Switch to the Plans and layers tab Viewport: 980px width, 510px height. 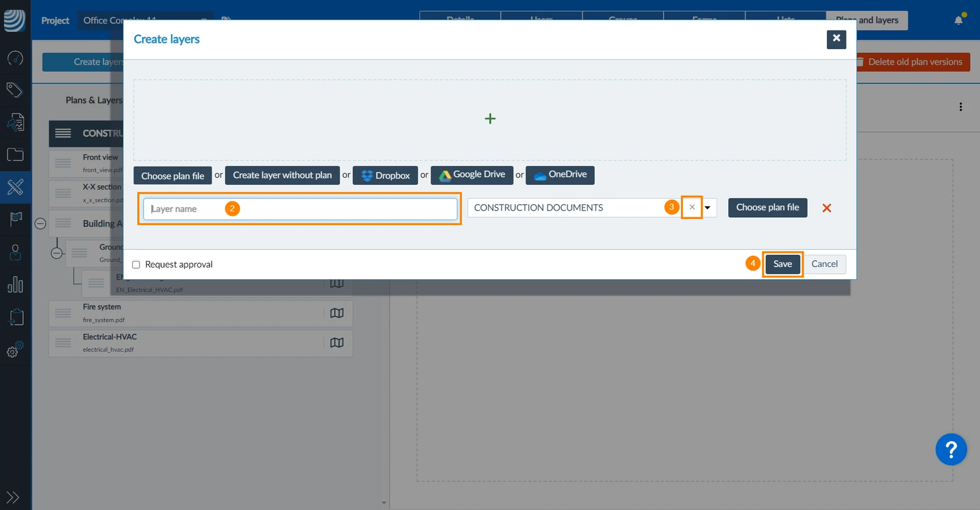pos(867,20)
